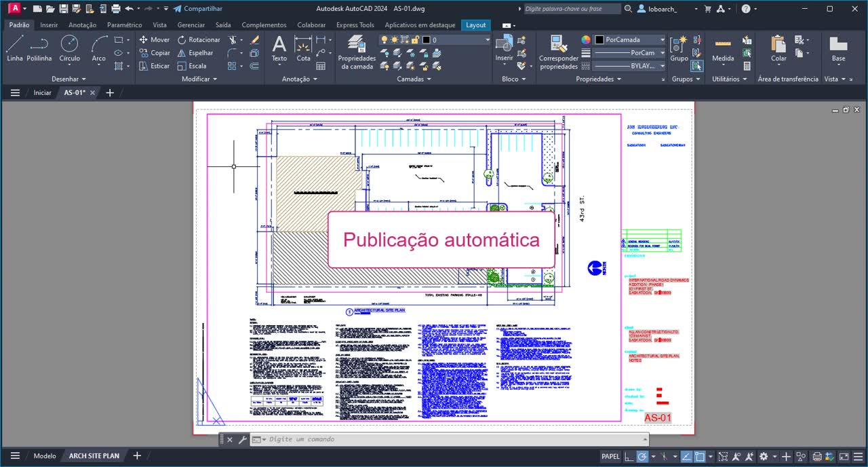Open the Express Tools ribbon tab
Screen dimensions: 868x467
click(355, 24)
